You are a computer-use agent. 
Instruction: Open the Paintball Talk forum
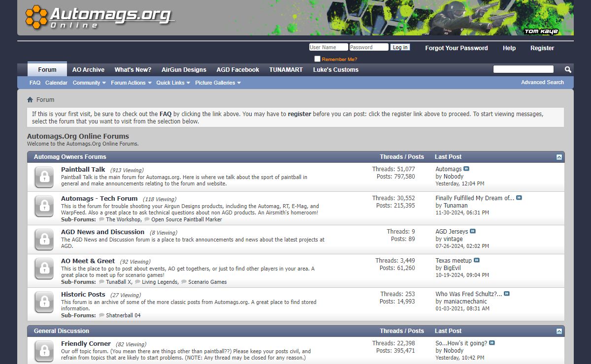(83, 169)
